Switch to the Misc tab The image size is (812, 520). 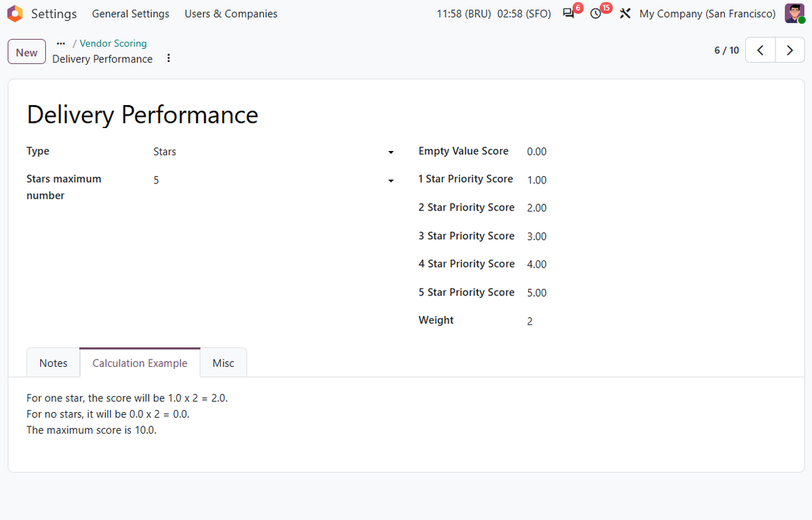pos(223,363)
